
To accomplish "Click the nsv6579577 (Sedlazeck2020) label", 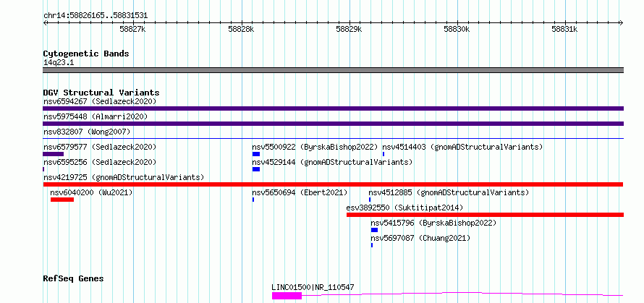I will pos(100,147).
